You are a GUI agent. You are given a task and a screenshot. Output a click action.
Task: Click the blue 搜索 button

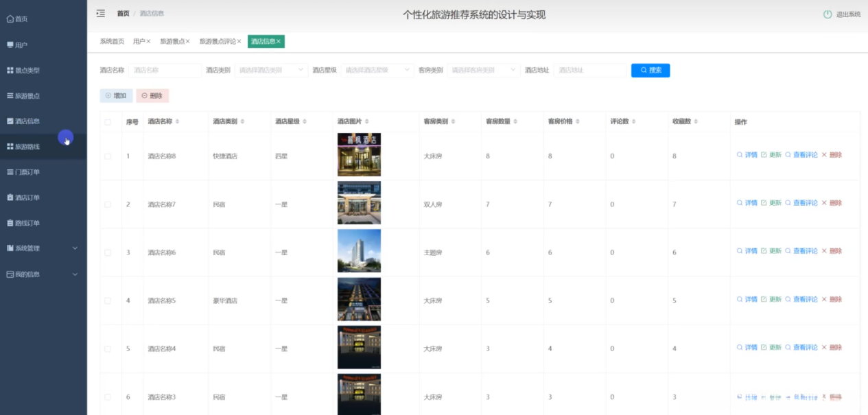pyautogui.click(x=650, y=70)
